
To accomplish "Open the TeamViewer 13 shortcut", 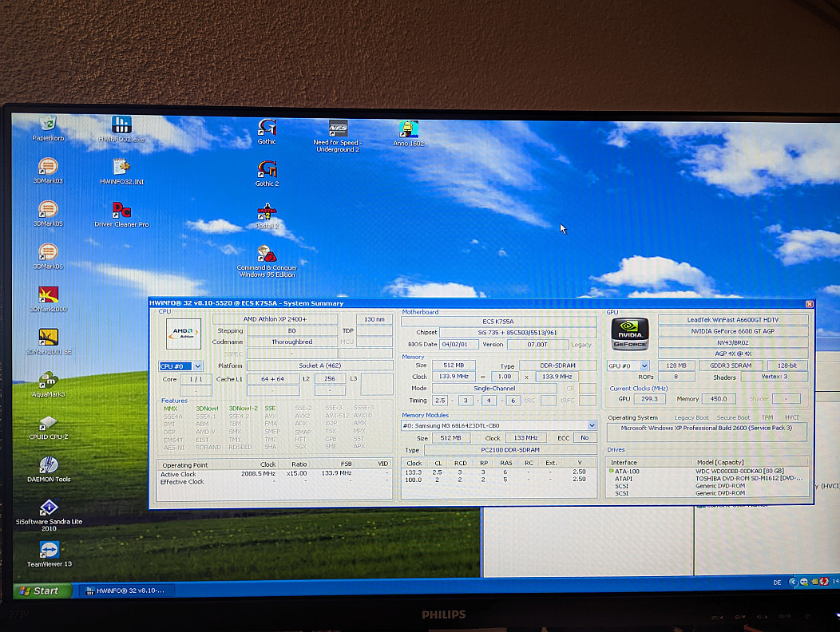I will [x=49, y=550].
